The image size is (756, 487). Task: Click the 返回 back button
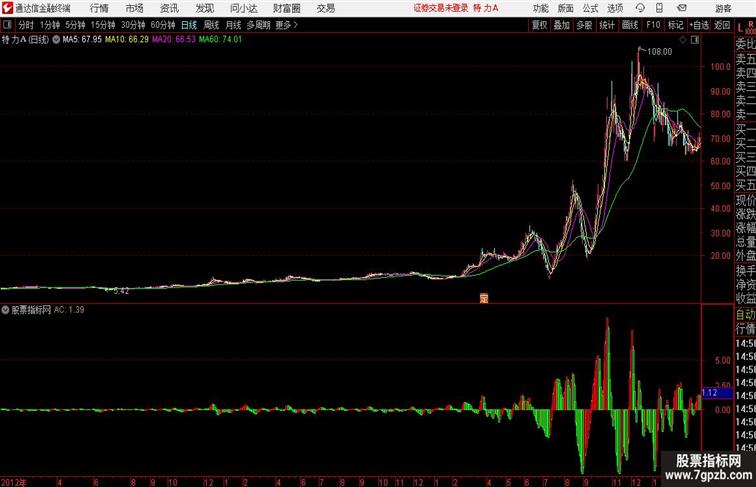coord(722,25)
